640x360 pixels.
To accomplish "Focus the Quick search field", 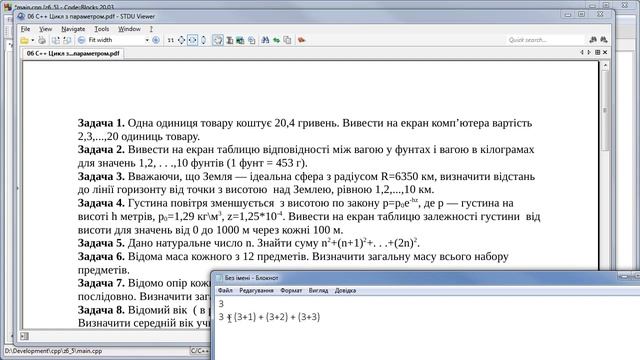I will click(546, 40).
